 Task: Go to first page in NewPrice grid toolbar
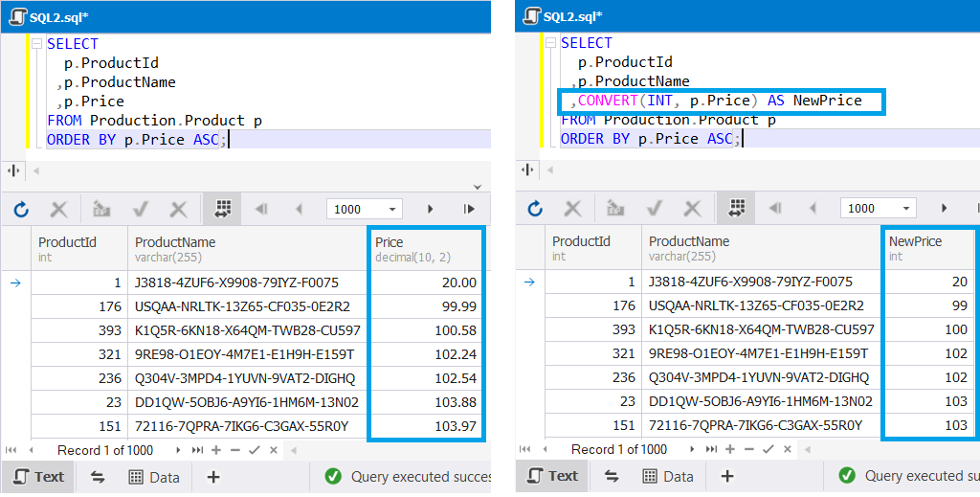[775, 208]
